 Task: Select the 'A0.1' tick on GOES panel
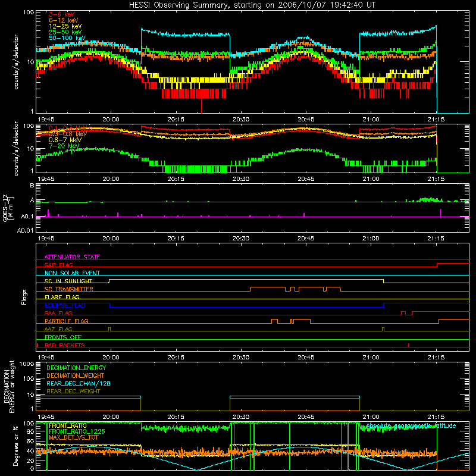[x=27, y=217]
